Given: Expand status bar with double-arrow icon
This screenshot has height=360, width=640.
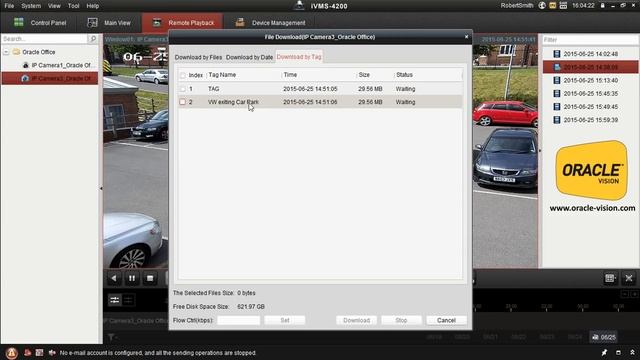Looking at the screenshot, I should pos(632,353).
